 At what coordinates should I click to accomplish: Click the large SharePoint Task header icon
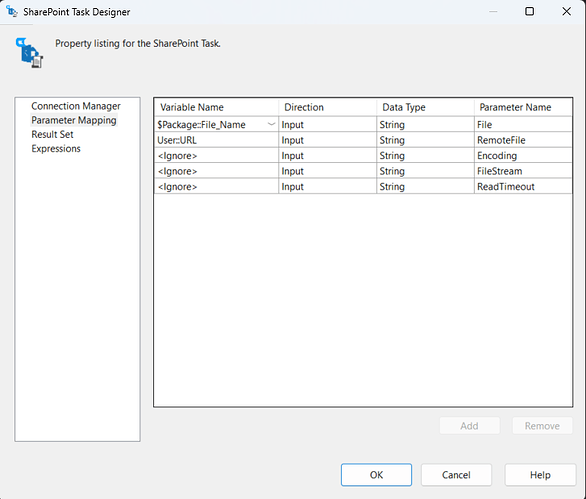coord(30,53)
